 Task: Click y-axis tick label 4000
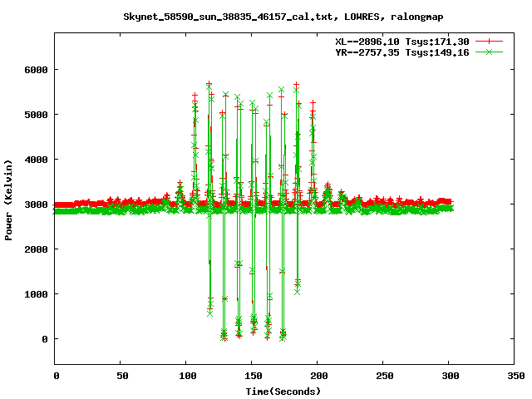click(x=36, y=160)
